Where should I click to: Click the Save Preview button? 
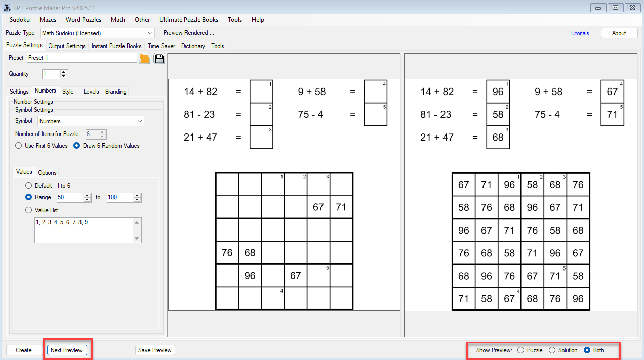(155, 350)
